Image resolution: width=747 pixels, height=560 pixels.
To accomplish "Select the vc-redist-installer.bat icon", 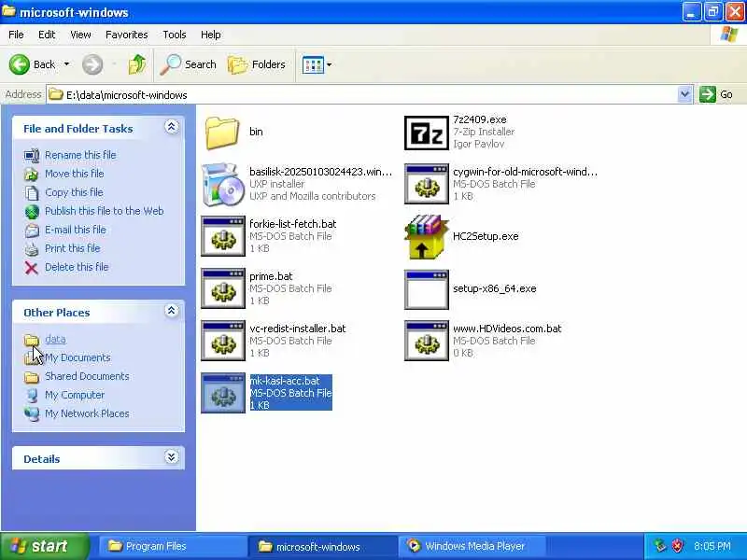I will (x=223, y=342).
